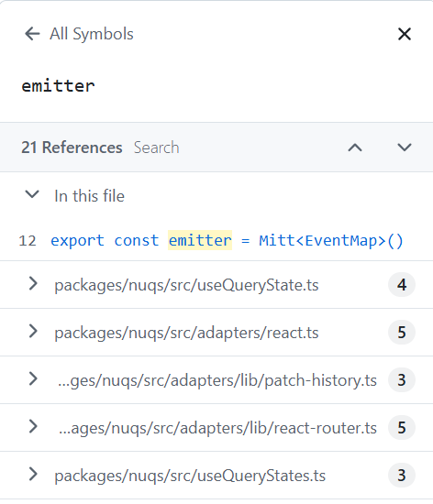Collapse the In this file section
This screenshot has width=433, height=504.
pos(32,194)
